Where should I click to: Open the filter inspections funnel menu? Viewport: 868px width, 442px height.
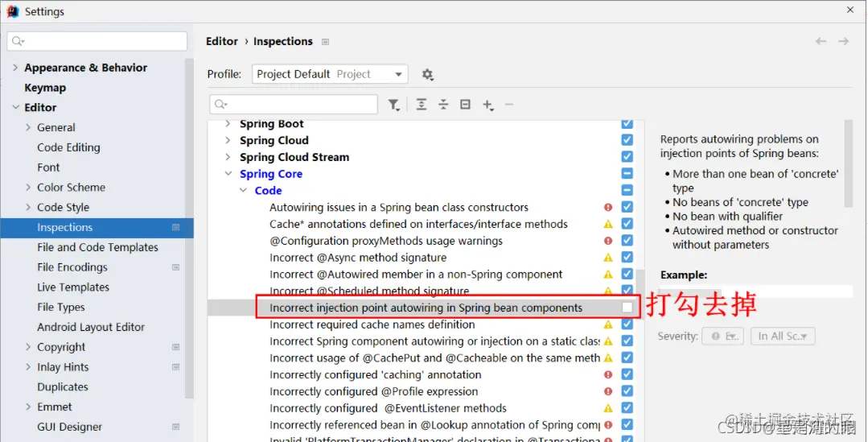click(x=393, y=105)
